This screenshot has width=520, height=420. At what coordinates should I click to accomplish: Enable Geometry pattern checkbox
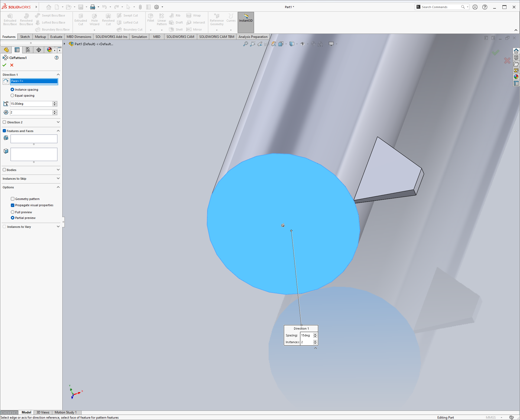12,199
